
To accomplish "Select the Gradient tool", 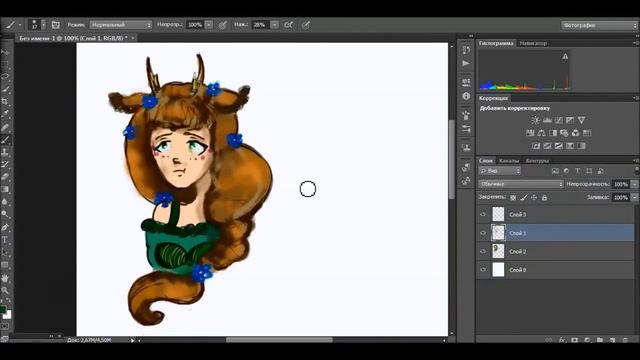I will (5, 189).
